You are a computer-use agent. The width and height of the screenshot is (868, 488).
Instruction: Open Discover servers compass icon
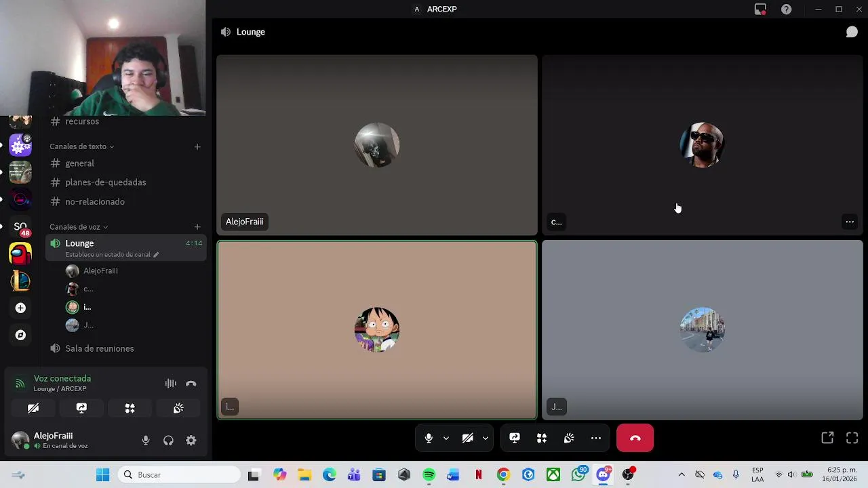coord(20,335)
